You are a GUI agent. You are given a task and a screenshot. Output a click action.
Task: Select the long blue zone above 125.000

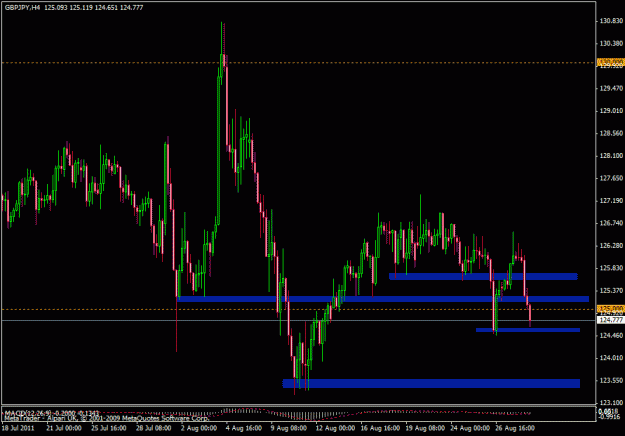coord(383,299)
